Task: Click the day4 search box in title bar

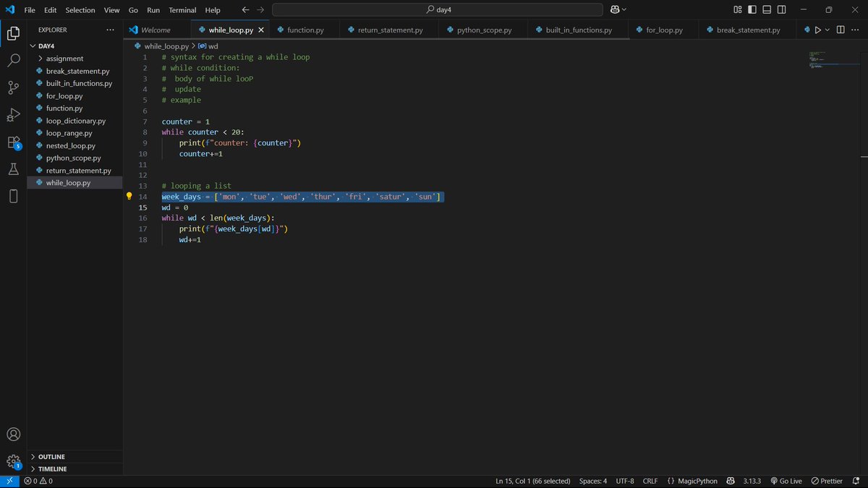Action: 437,9
